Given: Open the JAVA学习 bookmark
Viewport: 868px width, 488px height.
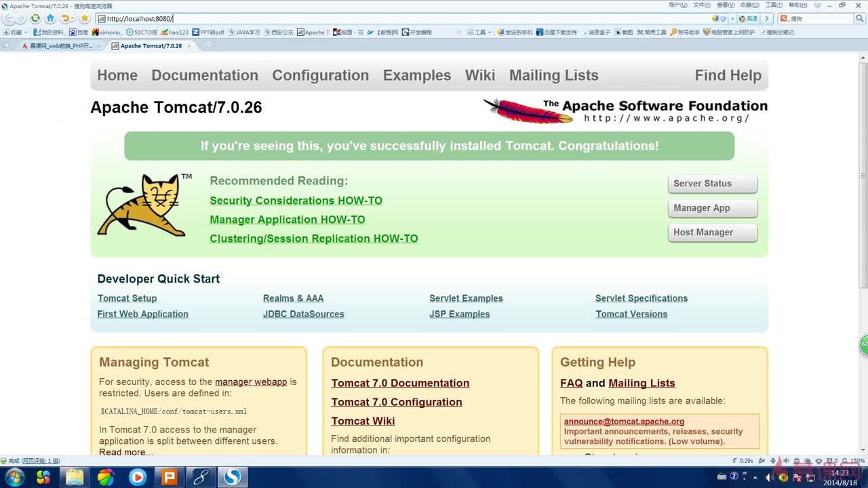Looking at the screenshot, I should [x=244, y=32].
